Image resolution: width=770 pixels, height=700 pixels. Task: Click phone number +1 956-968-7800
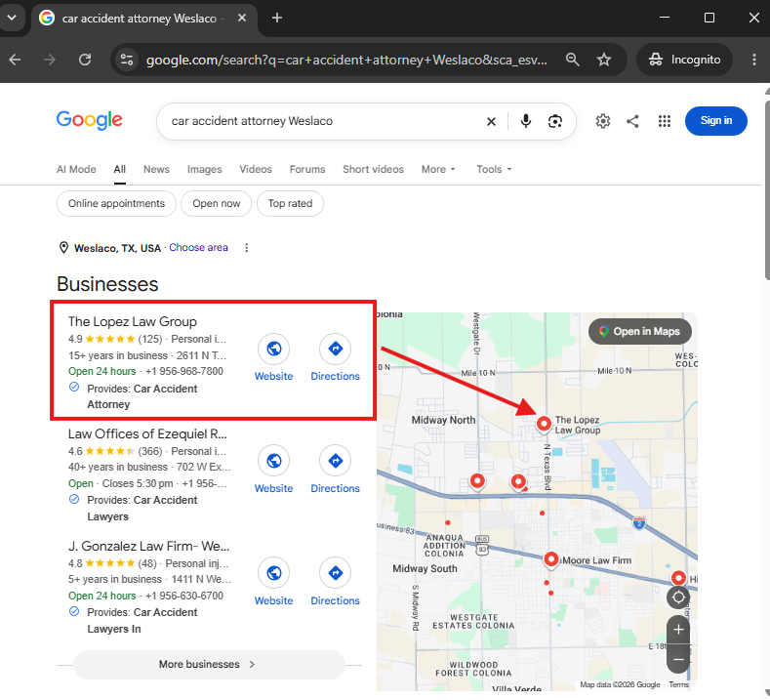click(184, 371)
